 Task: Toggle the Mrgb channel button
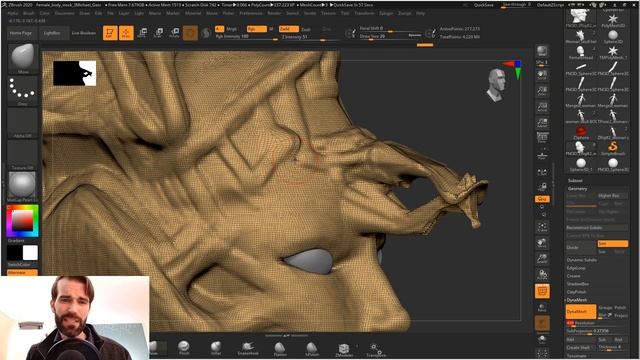231,29
